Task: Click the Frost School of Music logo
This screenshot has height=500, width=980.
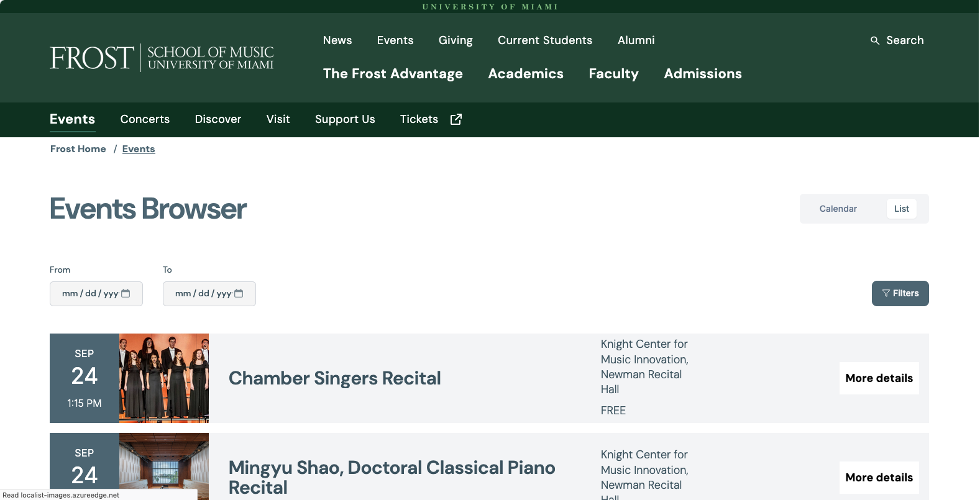Action: click(162, 58)
